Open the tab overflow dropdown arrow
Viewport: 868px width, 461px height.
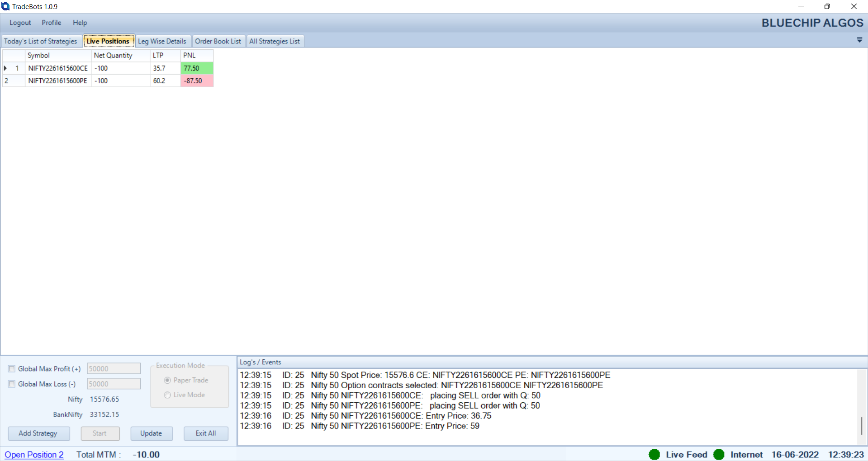(859, 40)
